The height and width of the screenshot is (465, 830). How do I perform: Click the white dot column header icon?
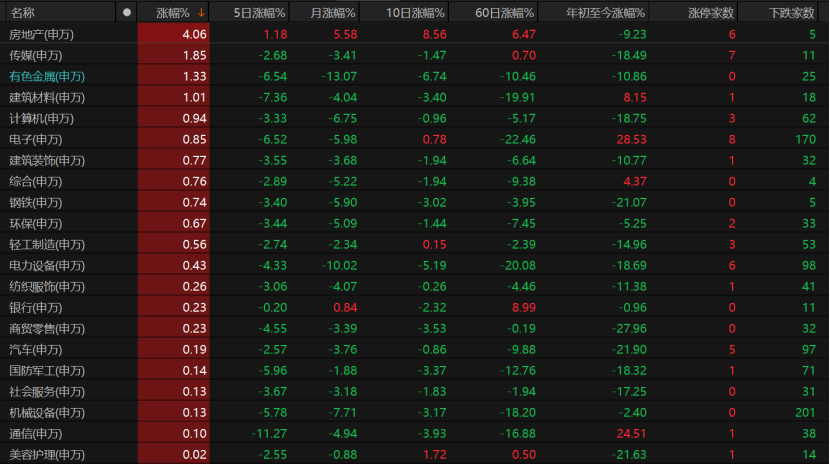127,12
